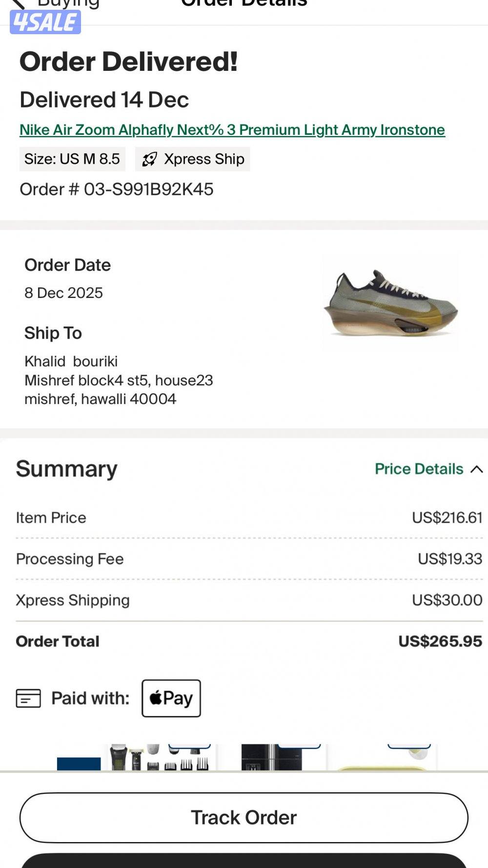
Task: Tap the grooming trimmer kit thumbnail
Action: [x=161, y=758]
